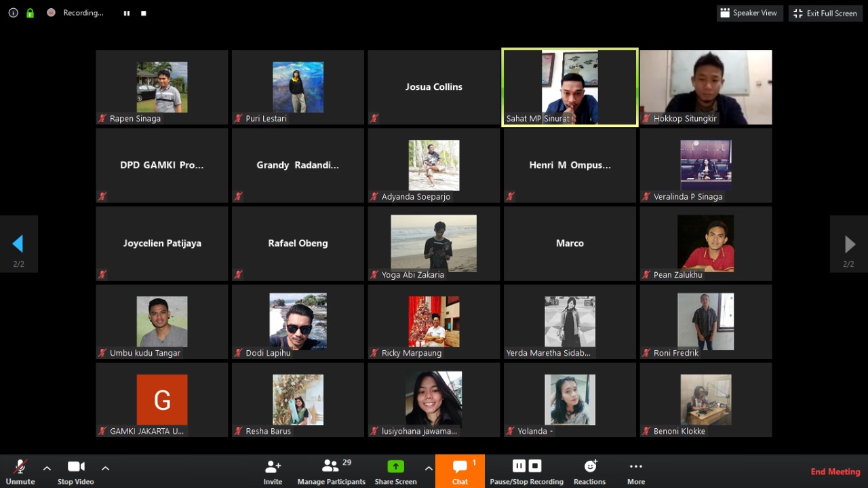Select Ricky Marpaung's tile
This screenshot has height=488, width=868.
(x=434, y=322)
